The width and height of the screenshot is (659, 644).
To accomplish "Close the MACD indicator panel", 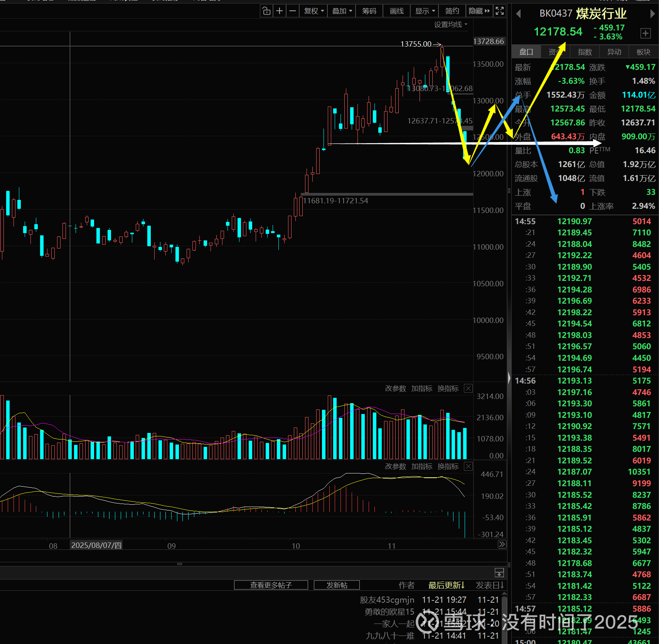I will tap(468, 467).
